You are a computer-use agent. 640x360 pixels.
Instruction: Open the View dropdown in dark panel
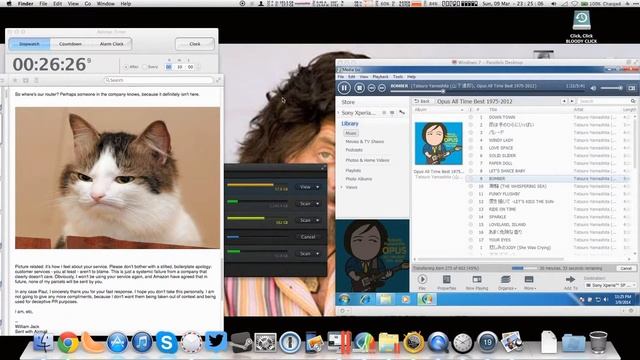308,187
